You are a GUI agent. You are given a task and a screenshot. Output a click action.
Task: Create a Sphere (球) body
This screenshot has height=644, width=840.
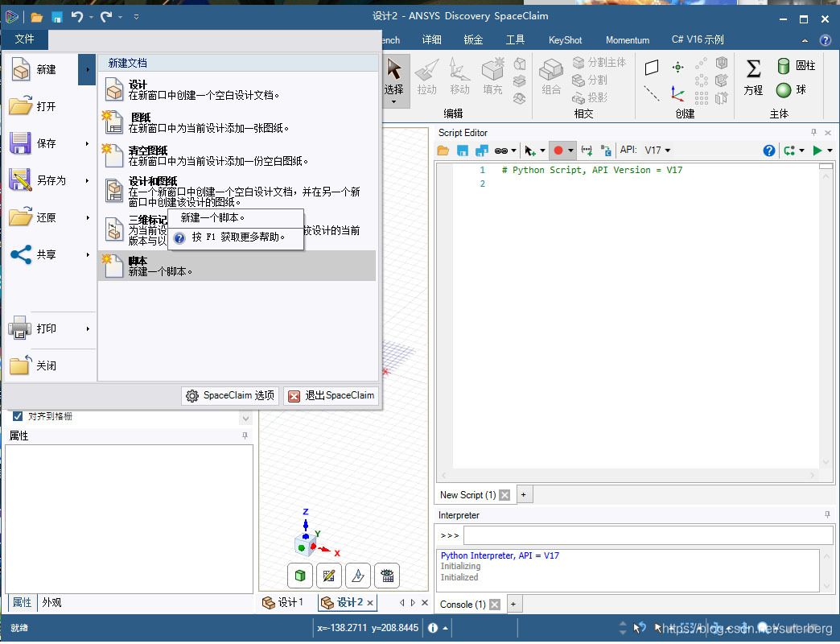tap(792, 90)
